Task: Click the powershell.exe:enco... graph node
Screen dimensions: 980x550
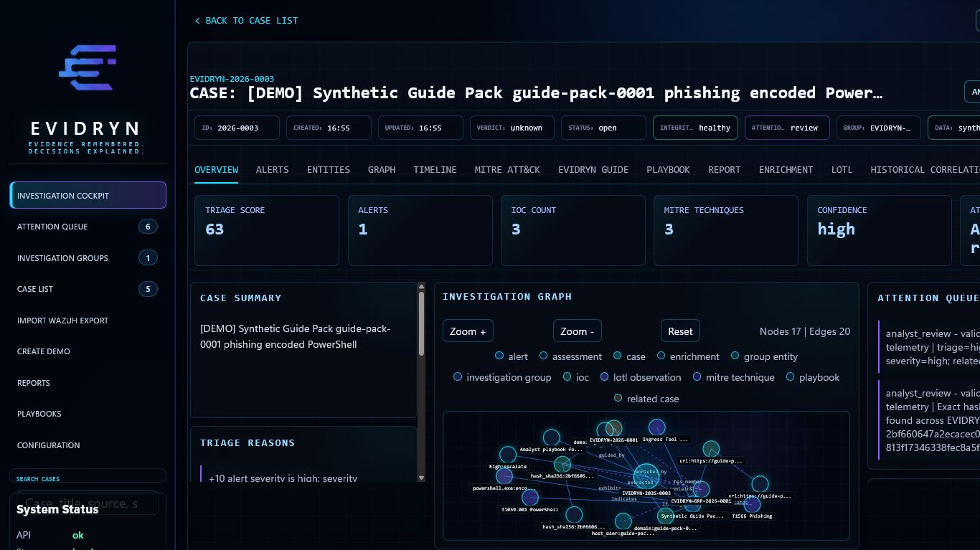Action: 504,476
